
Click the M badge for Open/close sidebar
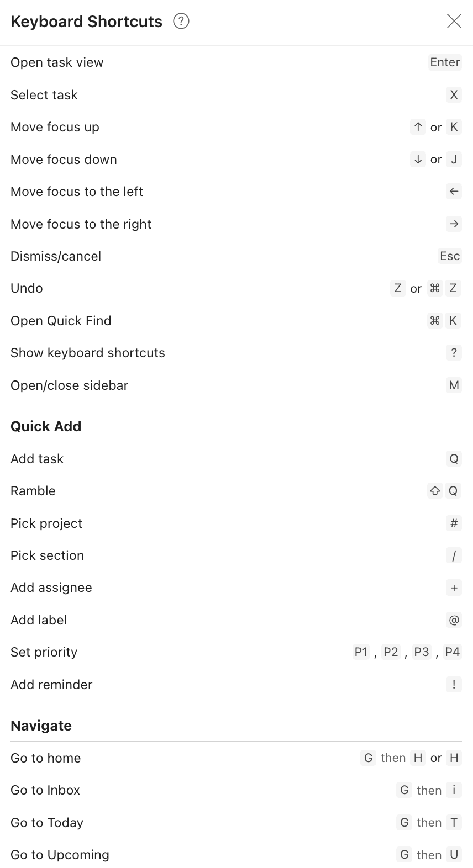(454, 385)
